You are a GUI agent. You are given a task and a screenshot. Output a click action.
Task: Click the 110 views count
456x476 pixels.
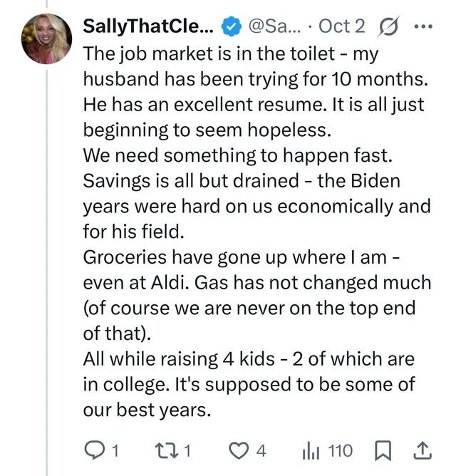point(341,451)
